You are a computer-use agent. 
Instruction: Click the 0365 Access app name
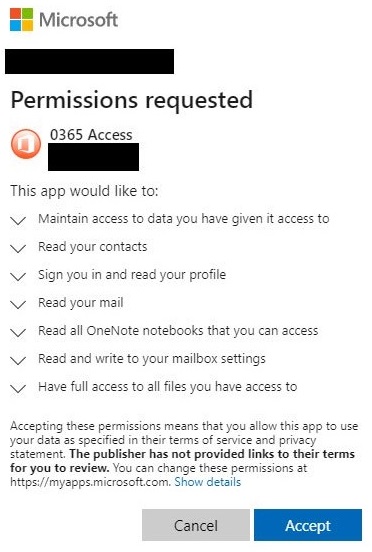pyautogui.click(x=91, y=135)
